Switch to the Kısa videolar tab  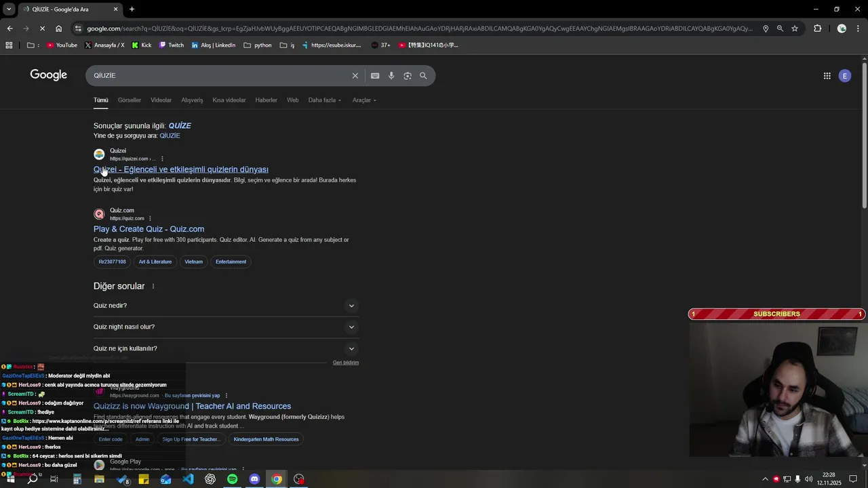tap(229, 100)
